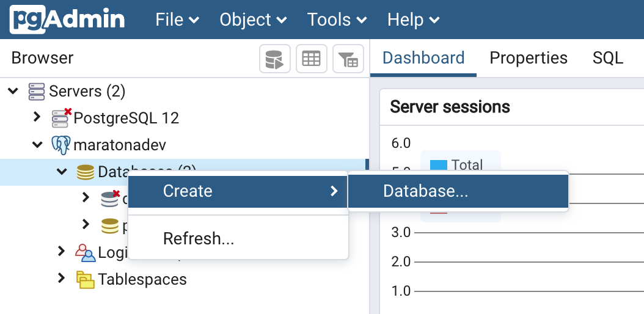The image size is (644, 314).
Task: Expand the Tablespaces node
Action: tap(61, 279)
